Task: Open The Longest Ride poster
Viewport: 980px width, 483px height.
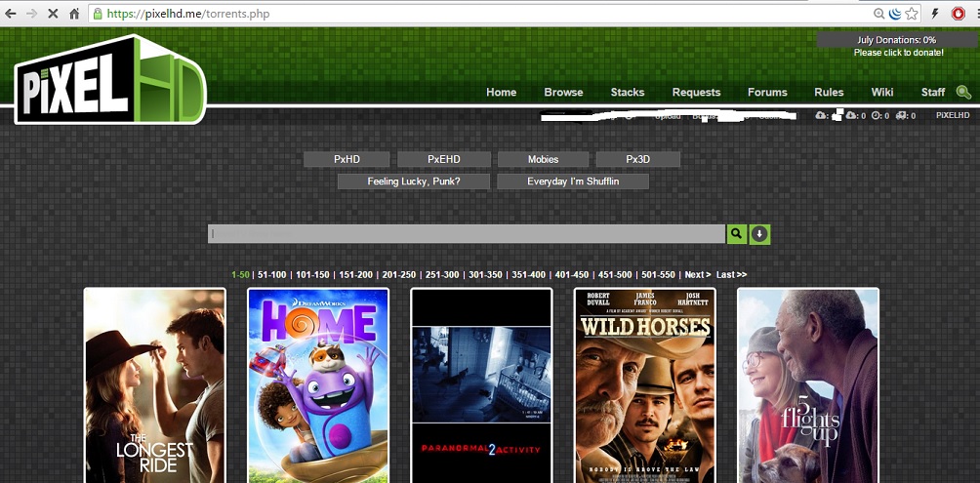Action: pyautogui.click(x=155, y=385)
